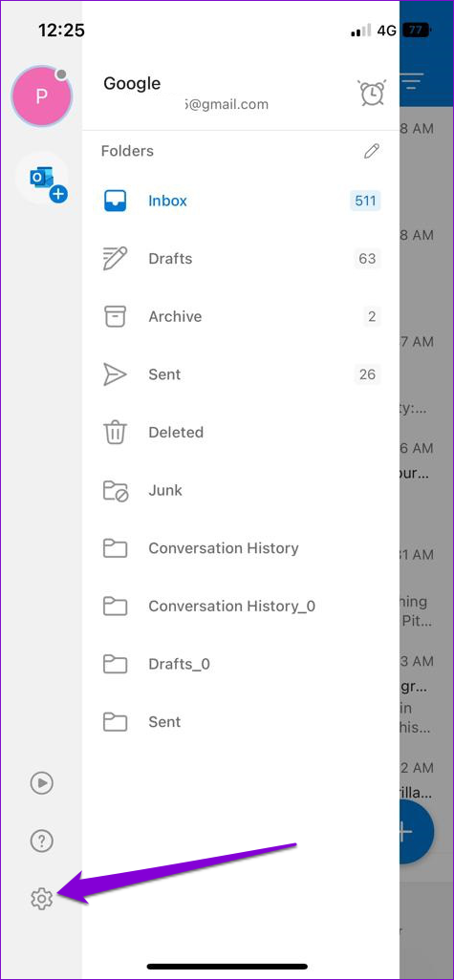454x980 pixels.
Task: Open the Drafts_0 folder
Action: (241, 665)
